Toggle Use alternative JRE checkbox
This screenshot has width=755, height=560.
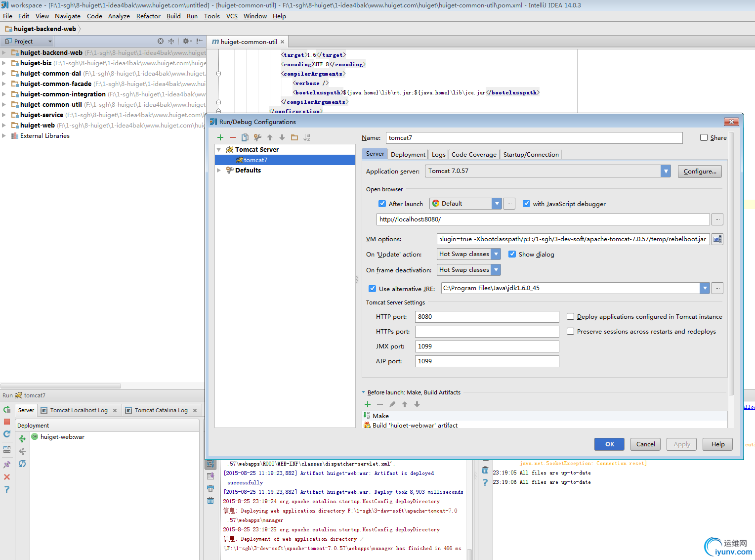pyautogui.click(x=372, y=289)
